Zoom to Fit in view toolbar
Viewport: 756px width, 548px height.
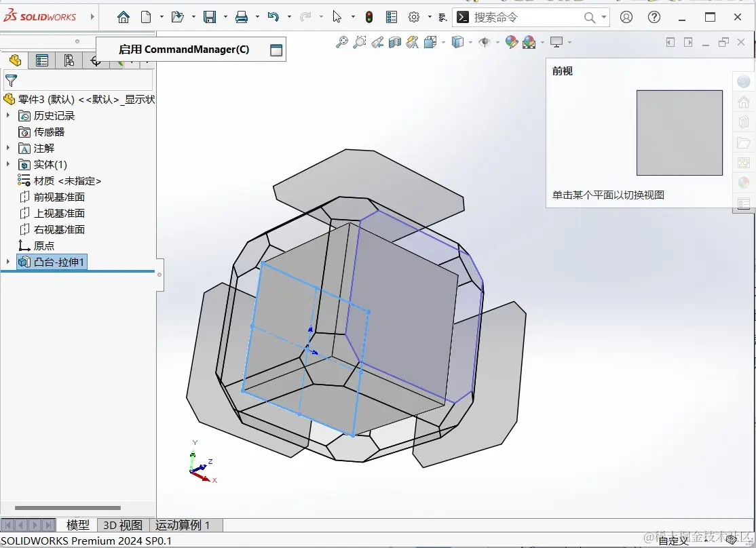pyautogui.click(x=342, y=43)
